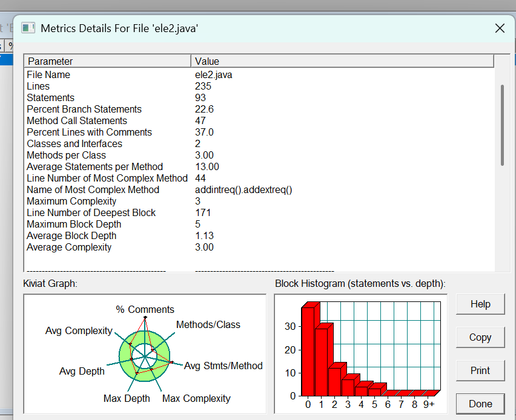Click the % Comments label on Kiviat graph
This screenshot has height=420, width=516.
pos(145,309)
